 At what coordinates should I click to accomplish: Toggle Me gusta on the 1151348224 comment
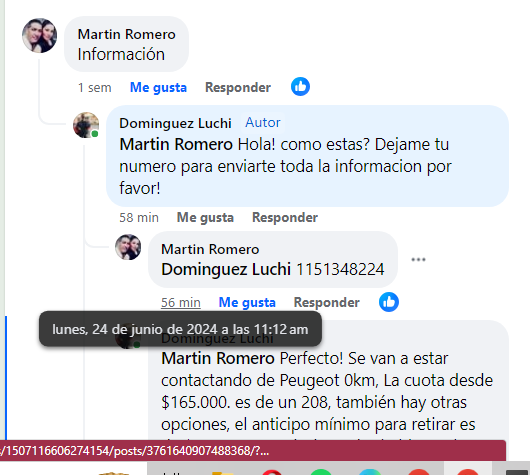click(x=247, y=303)
